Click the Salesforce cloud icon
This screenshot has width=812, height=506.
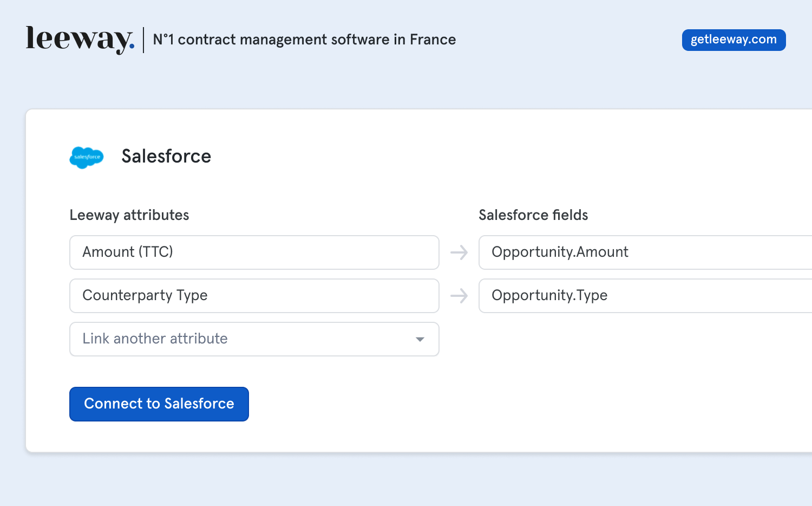pos(87,157)
